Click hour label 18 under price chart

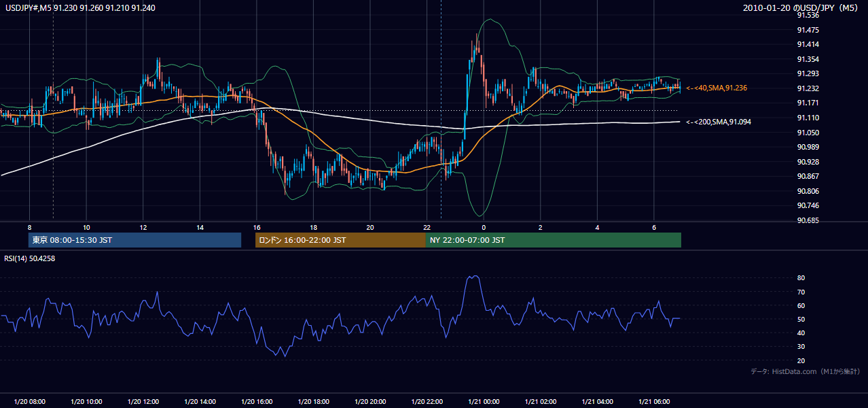point(313,227)
